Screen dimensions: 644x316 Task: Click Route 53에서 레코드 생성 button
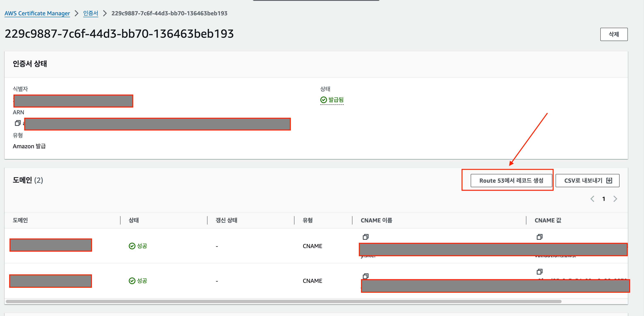pyautogui.click(x=511, y=181)
